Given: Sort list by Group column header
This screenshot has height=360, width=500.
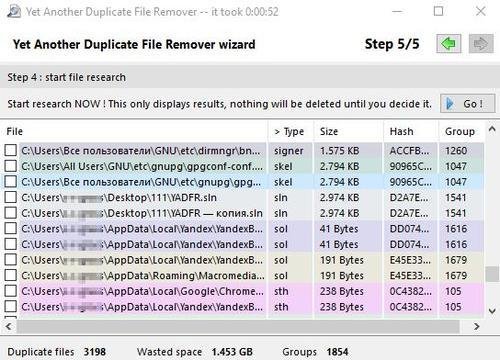Looking at the screenshot, I should [x=461, y=131].
